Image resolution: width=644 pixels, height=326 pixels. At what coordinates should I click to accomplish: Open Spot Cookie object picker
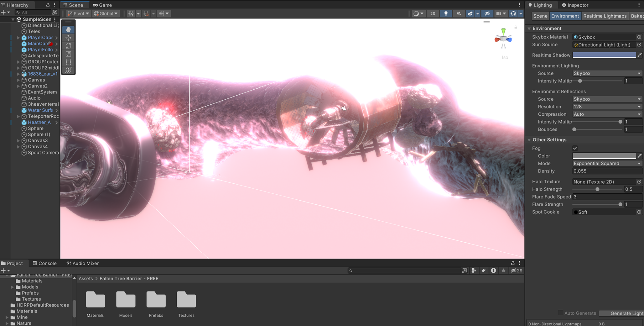pos(639,212)
